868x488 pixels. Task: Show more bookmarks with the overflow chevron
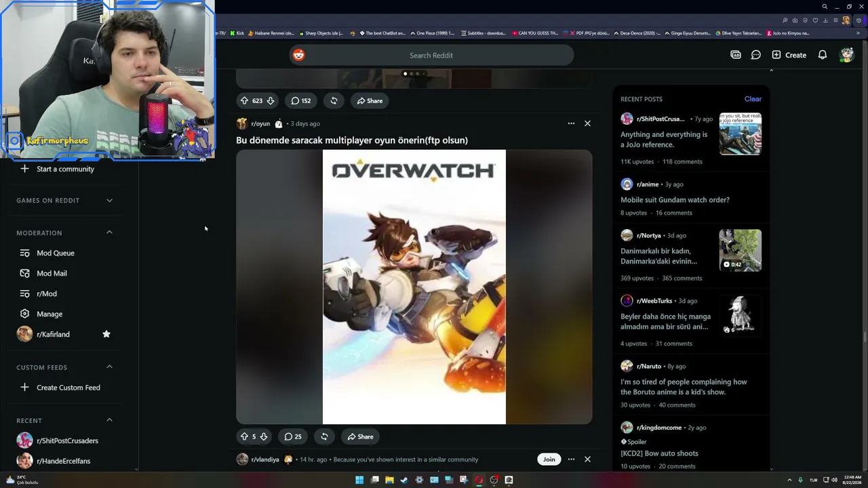[859, 33]
